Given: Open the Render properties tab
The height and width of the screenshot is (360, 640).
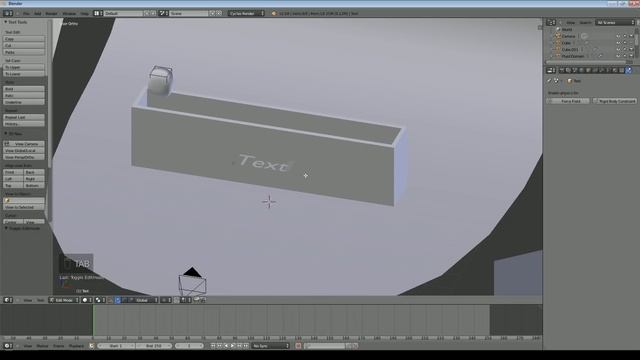Looking at the screenshot, I should pos(562,70).
